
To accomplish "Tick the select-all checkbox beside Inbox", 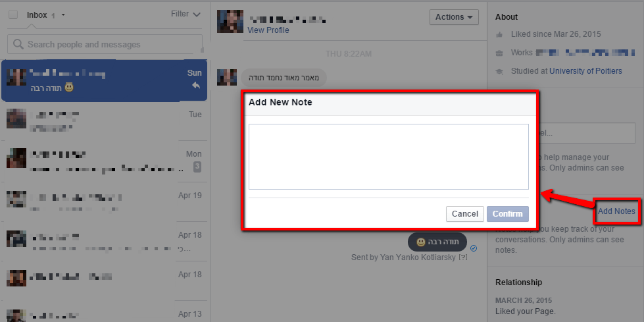I will (13, 14).
